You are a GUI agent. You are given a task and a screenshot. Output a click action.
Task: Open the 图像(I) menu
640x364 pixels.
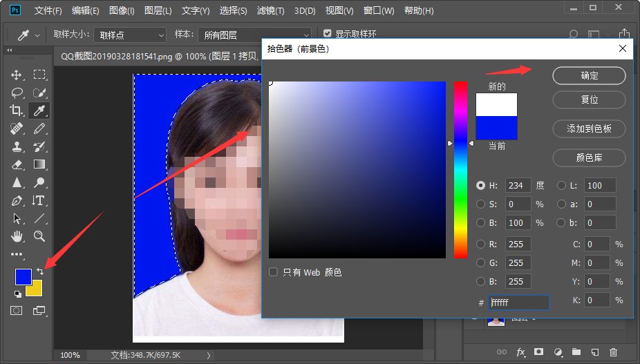pos(122,10)
